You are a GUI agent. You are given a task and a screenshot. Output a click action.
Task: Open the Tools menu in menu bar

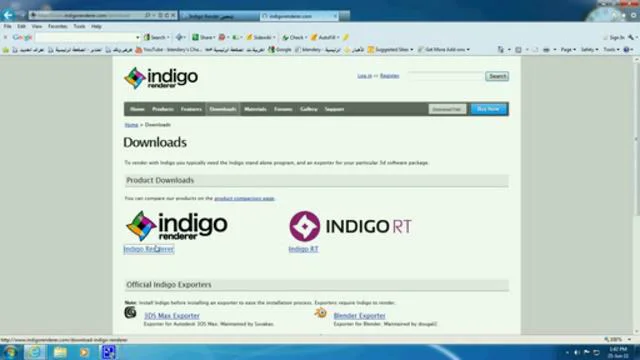(x=79, y=26)
